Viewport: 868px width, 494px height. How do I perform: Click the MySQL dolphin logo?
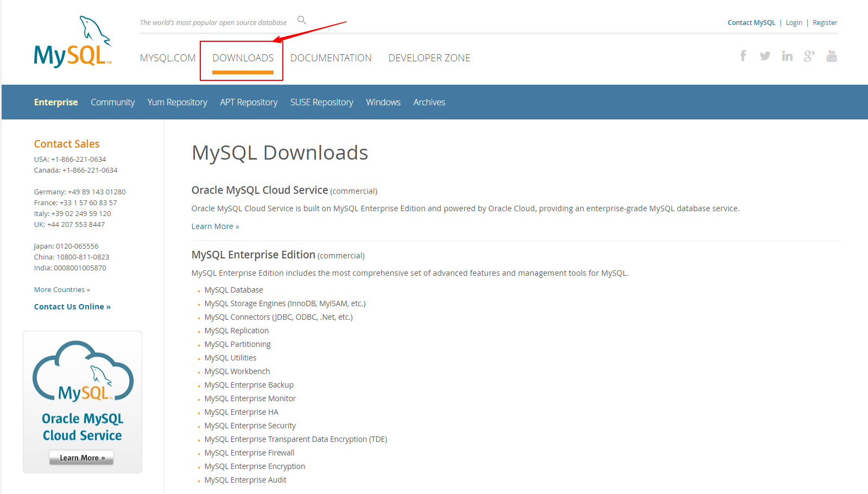(73, 42)
